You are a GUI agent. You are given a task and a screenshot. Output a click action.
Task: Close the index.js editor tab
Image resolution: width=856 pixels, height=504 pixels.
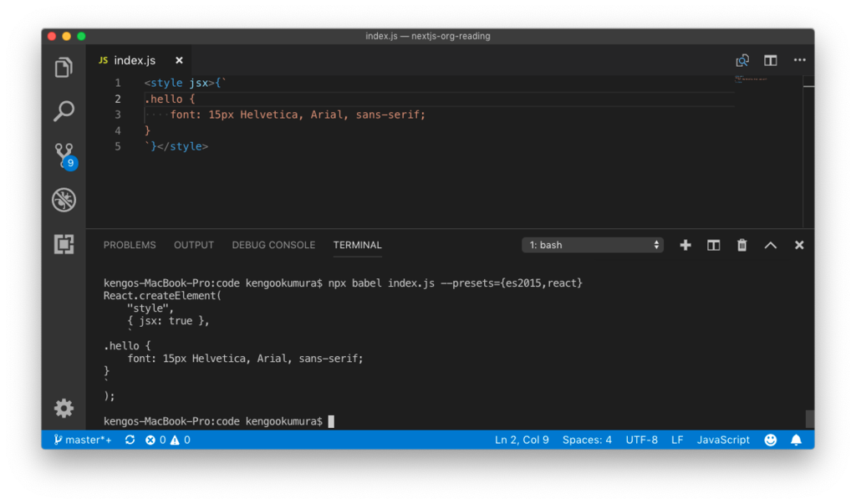click(x=179, y=61)
